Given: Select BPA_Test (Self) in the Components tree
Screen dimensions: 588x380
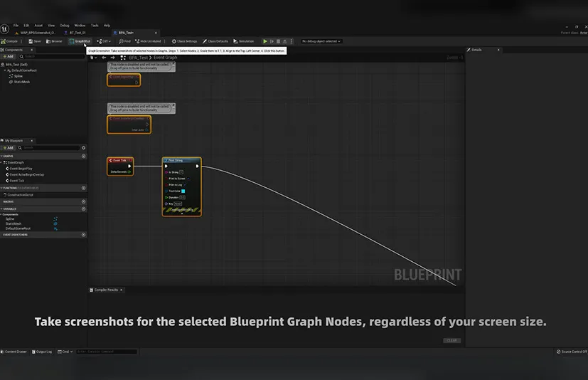Looking at the screenshot, I should (14, 64).
